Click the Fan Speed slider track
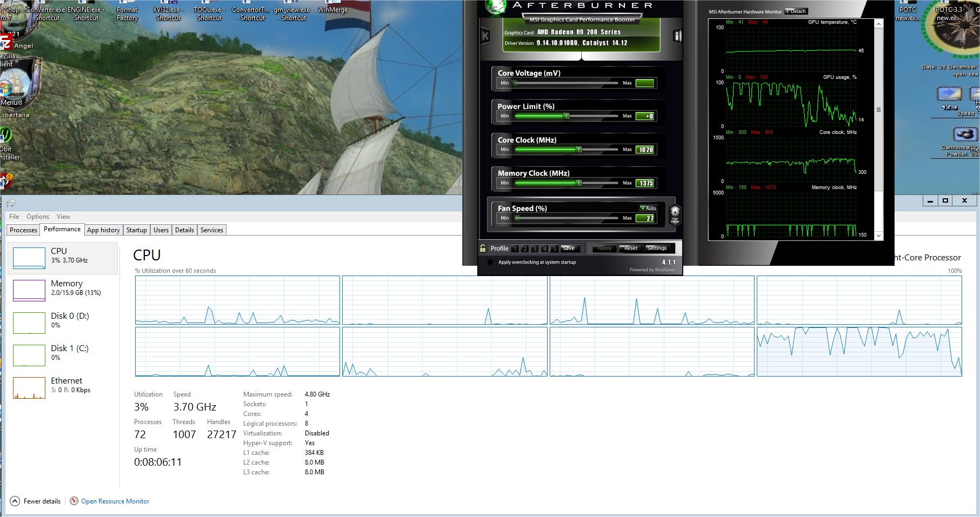Image resolution: width=980 pixels, height=517 pixels. click(x=566, y=218)
